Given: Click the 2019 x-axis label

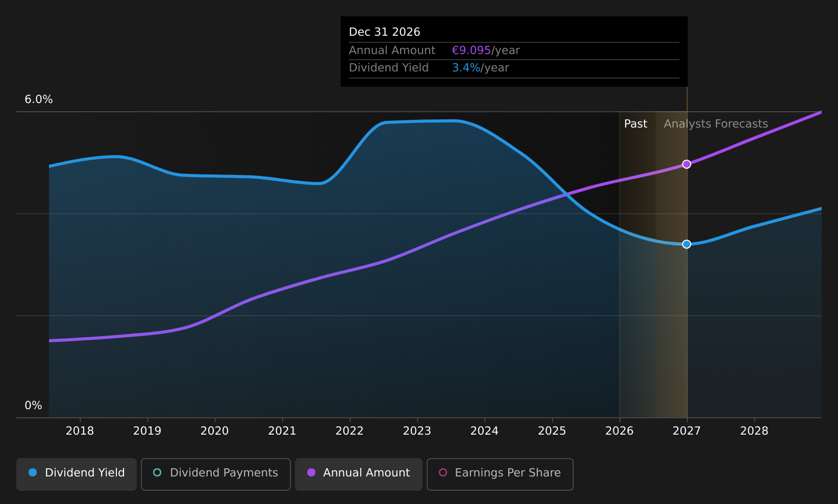Looking at the screenshot, I should click(147, 431).
